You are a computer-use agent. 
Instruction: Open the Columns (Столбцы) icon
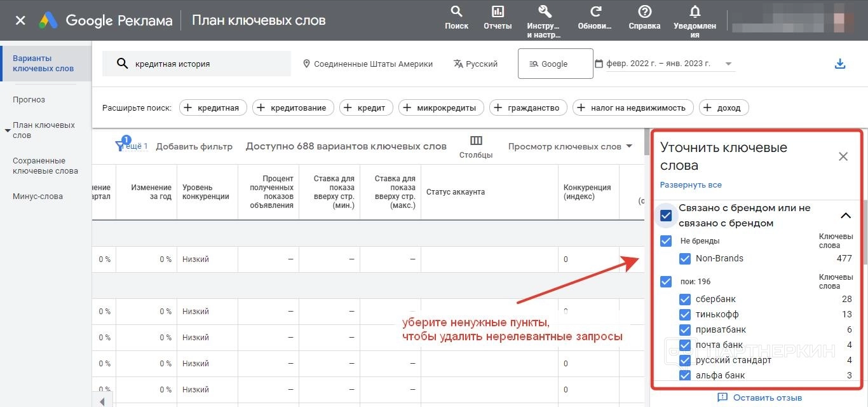click(x=475, y=141)
